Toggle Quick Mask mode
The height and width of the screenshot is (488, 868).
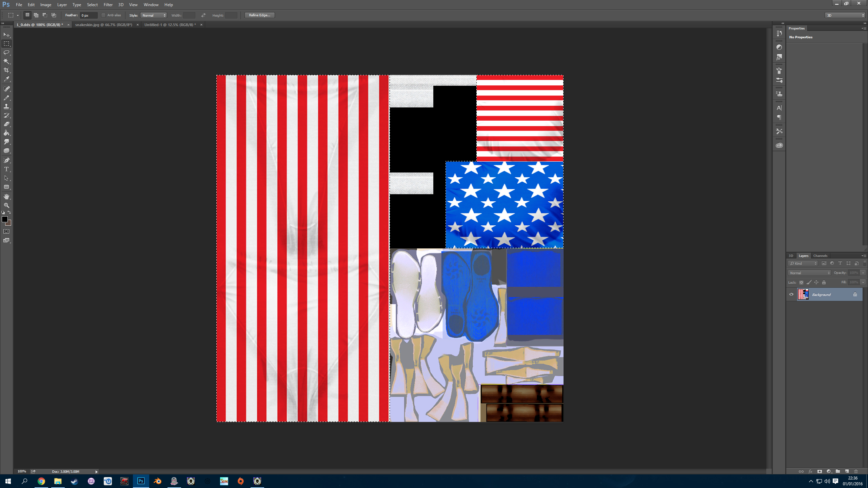(6, 231)
